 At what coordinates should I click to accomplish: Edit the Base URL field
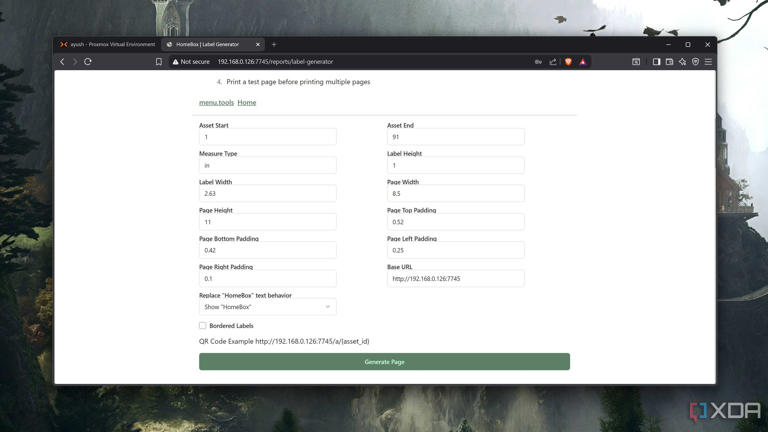click(456, 279)
